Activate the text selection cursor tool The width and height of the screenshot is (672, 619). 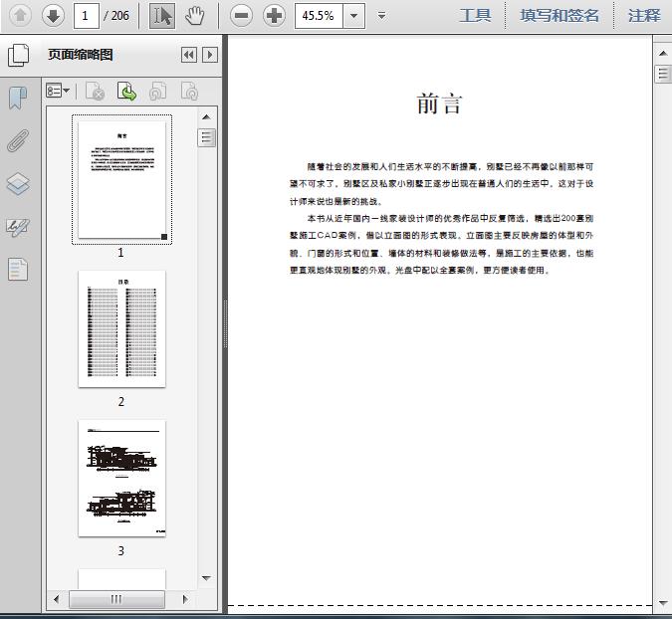(x=163, y=15)
